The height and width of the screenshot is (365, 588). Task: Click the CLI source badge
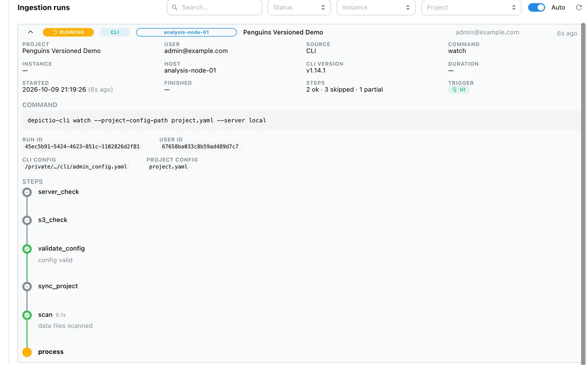tap(115, 32)
